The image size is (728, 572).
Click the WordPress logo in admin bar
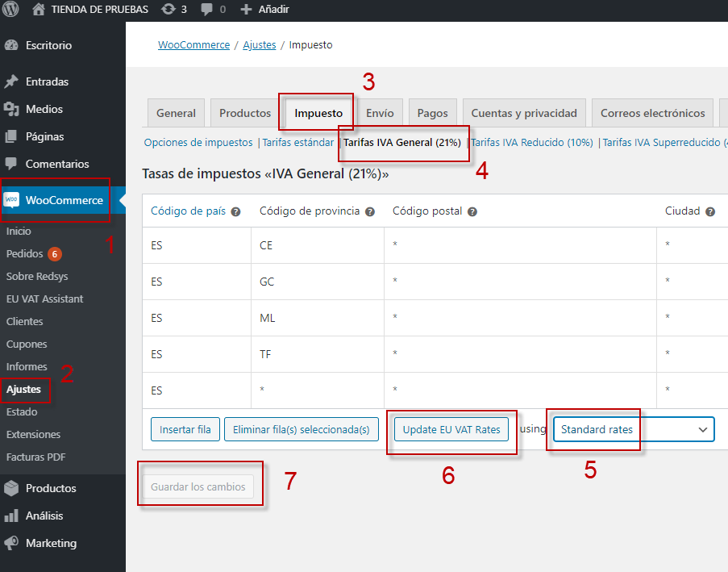coord(10,9)
